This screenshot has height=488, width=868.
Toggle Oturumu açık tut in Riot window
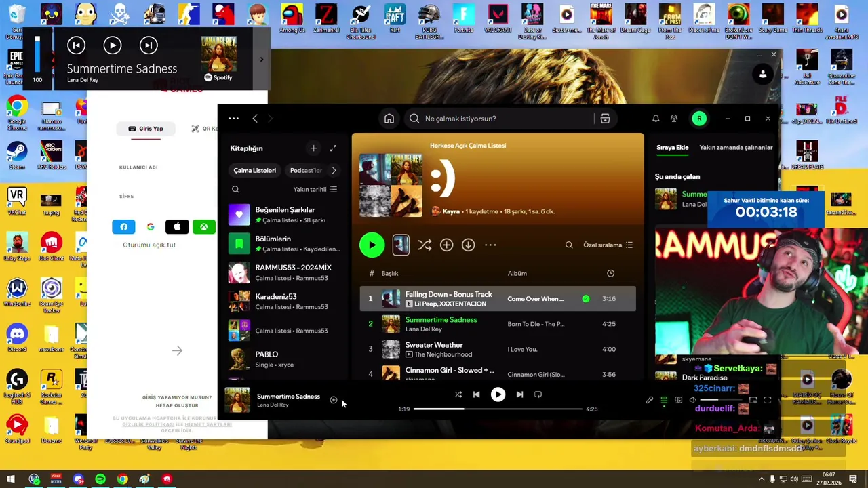click(149, 245)
